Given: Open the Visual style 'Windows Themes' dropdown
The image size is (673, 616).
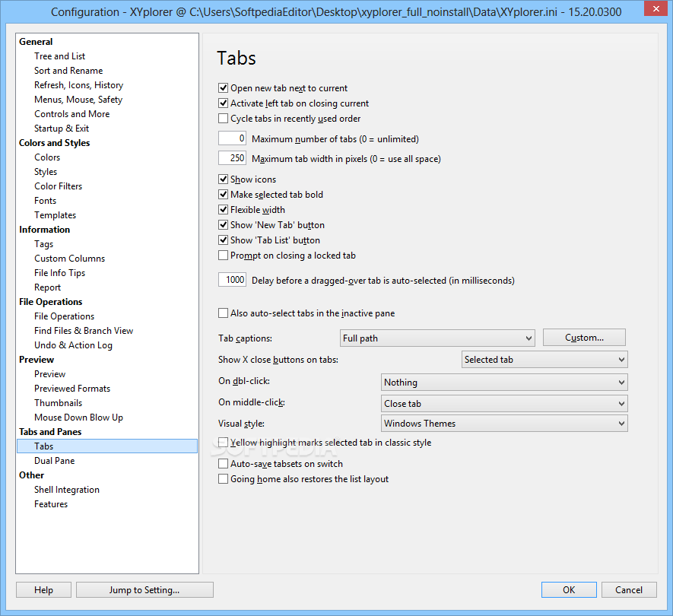Looking at the screenshot, I should [x=504, y=424].
